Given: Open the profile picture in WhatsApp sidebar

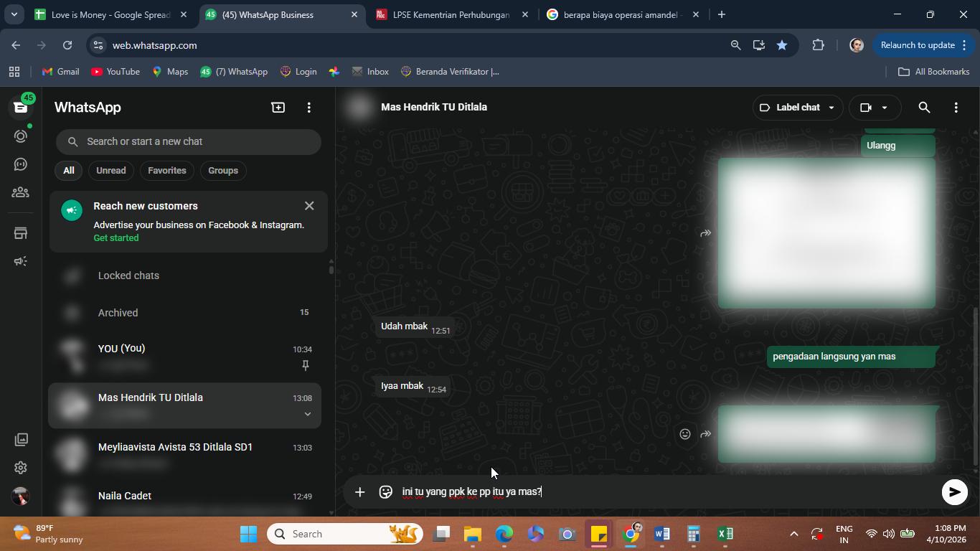Looking at the screenshot, I should 20,496.
